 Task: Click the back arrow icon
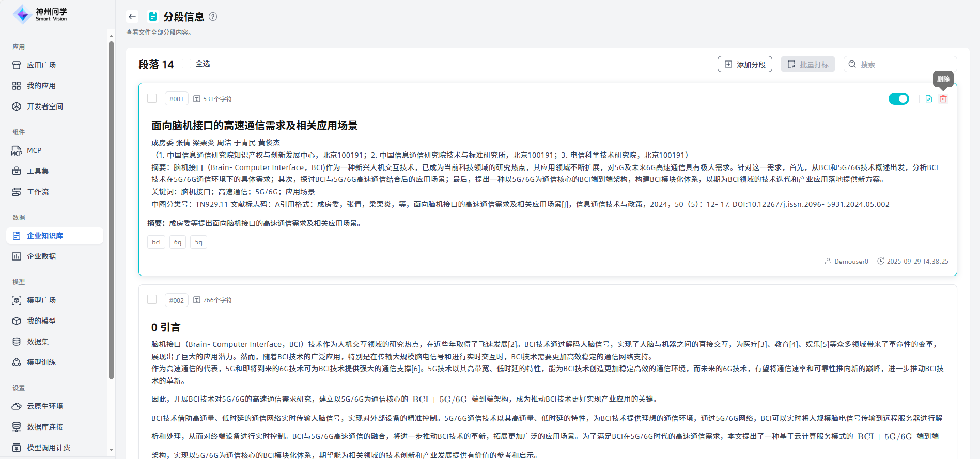pos(132,17)
